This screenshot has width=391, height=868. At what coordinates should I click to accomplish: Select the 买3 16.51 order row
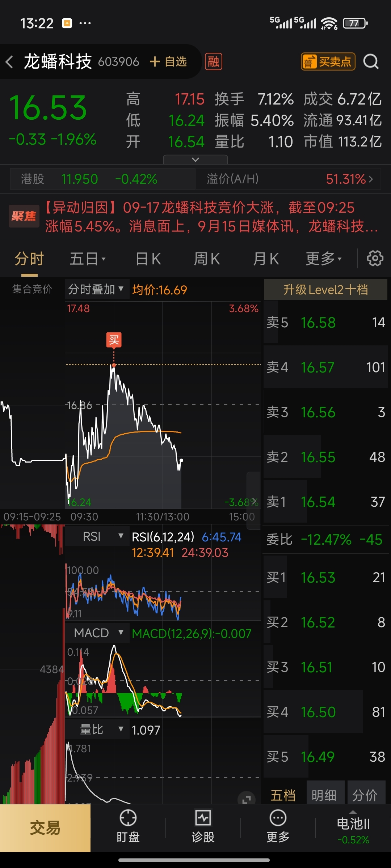325,667
